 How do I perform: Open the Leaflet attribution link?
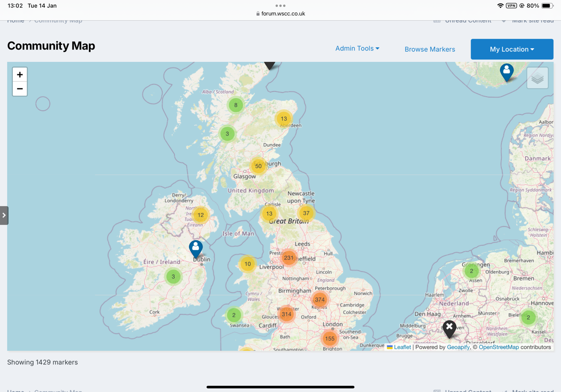[402, 347]
